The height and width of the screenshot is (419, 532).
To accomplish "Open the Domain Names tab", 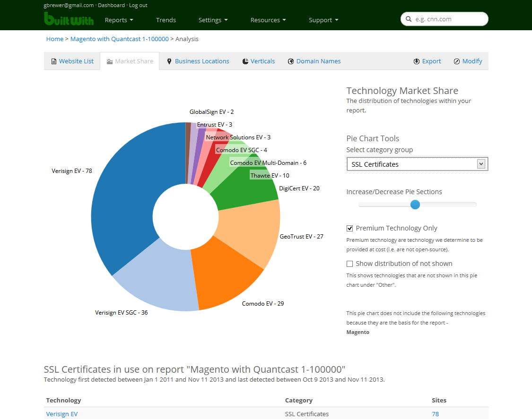I will pyautogui.click(x=314, y=61).
